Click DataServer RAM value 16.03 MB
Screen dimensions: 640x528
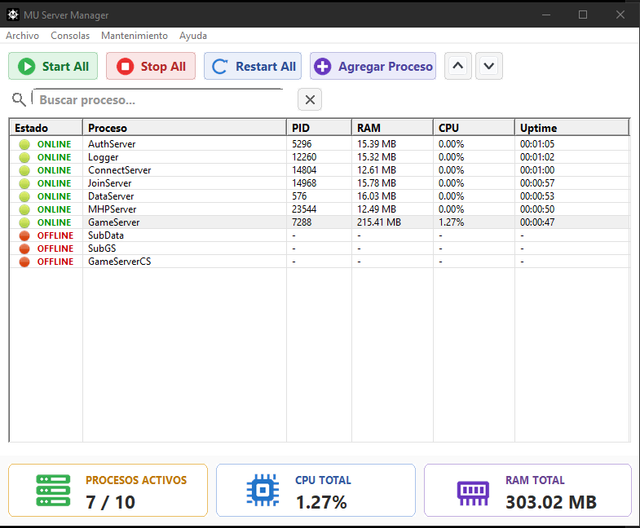376,196
